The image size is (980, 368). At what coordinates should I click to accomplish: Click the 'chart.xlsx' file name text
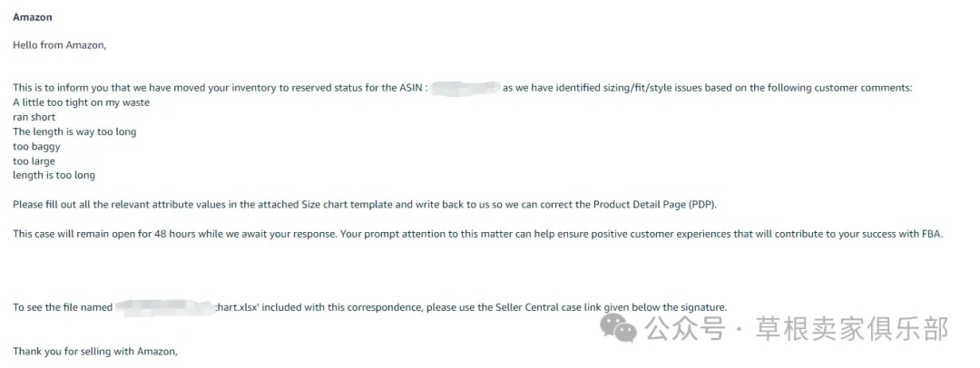pyautogui.click(x=238, y=307)
